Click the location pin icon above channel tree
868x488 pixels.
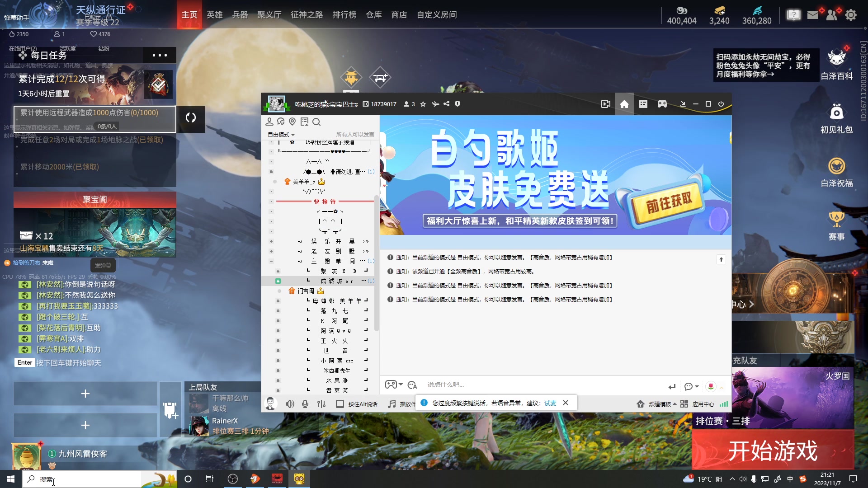click(292, 122)
